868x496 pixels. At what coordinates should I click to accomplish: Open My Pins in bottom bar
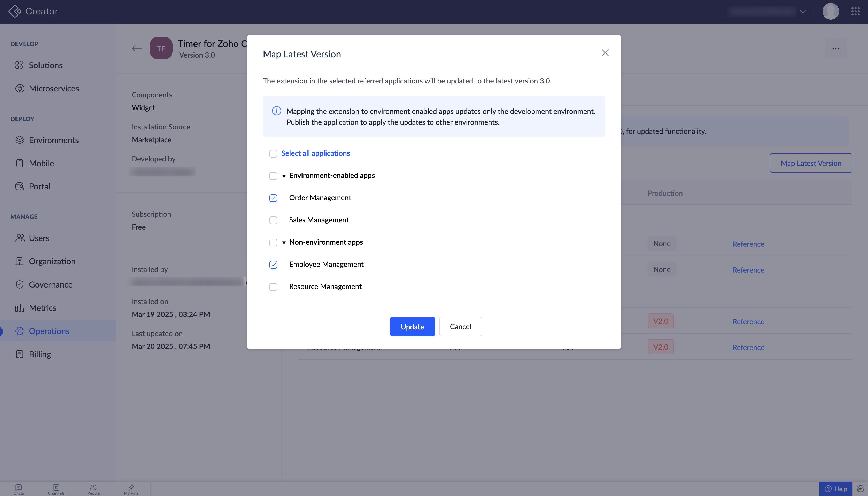click(x=131, y=489)
